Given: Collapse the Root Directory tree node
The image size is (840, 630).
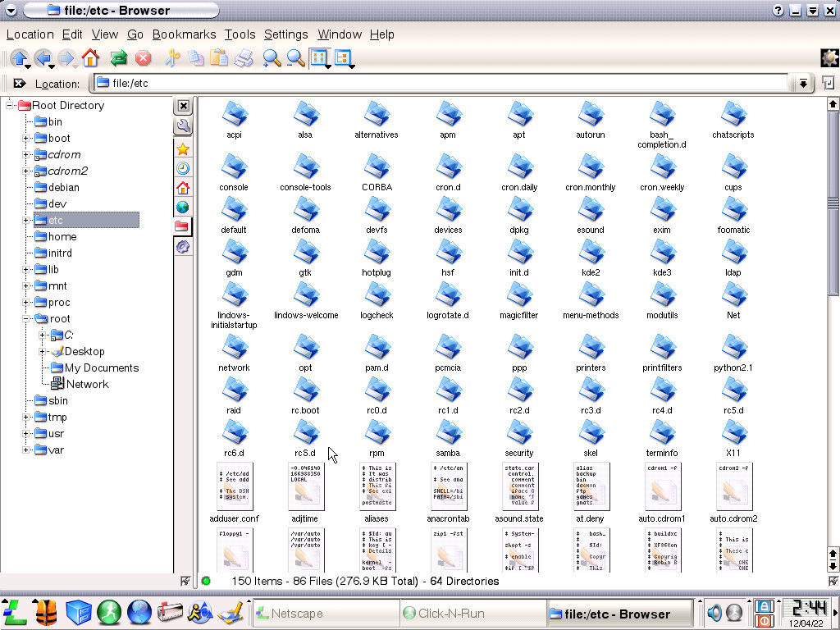Looking at the screenshot, I should (11, 106).
